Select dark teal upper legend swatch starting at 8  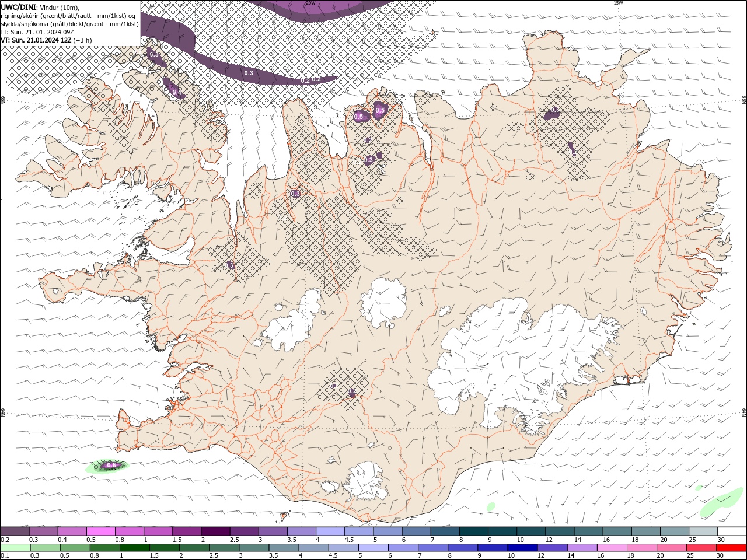tap(473, 531)
